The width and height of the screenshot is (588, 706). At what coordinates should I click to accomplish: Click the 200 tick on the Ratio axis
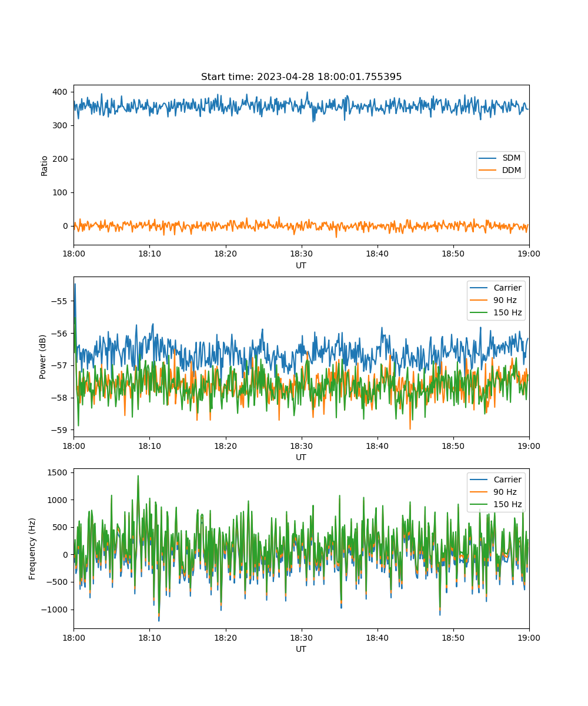(x=61, y=159)
